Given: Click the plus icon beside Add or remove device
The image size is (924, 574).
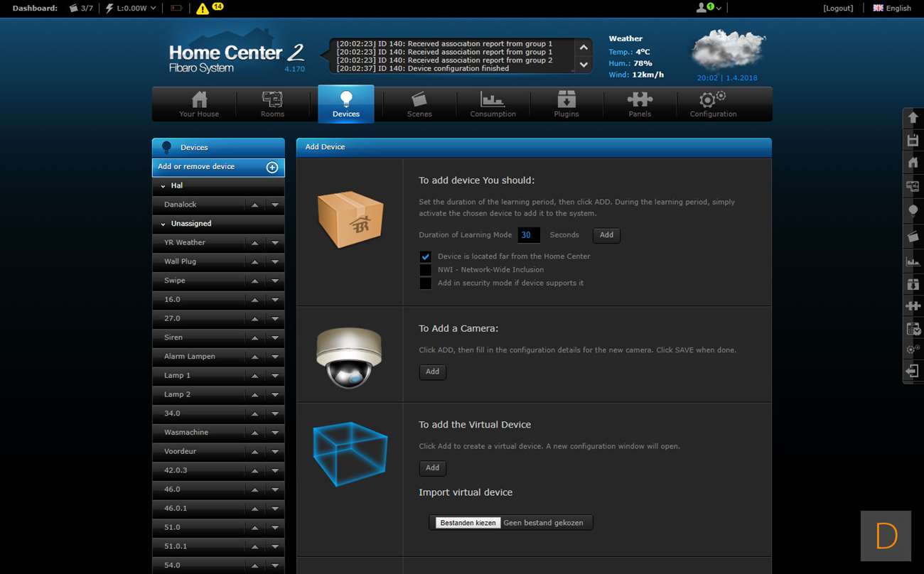Looking at the screenshot, I should [x=272, y=167].
